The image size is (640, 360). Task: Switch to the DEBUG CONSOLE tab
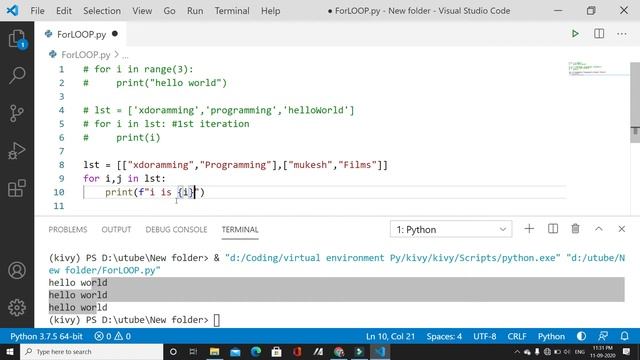[x=176, y=229]
